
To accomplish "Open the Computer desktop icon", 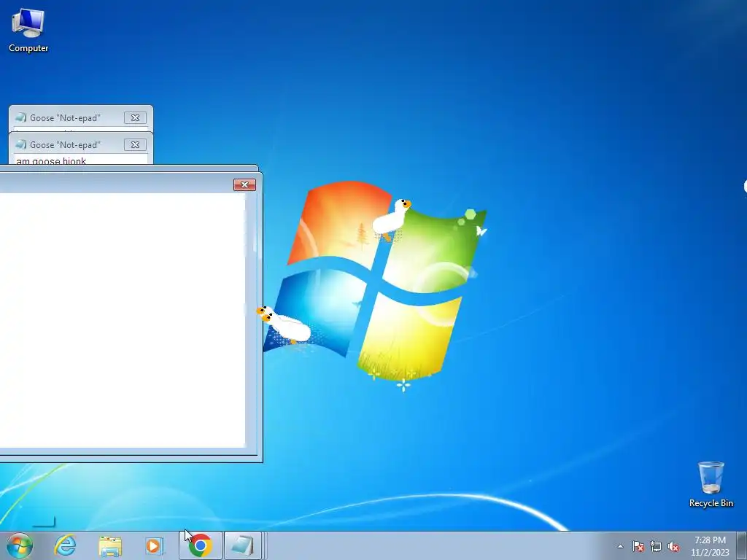I will (28, 29).
